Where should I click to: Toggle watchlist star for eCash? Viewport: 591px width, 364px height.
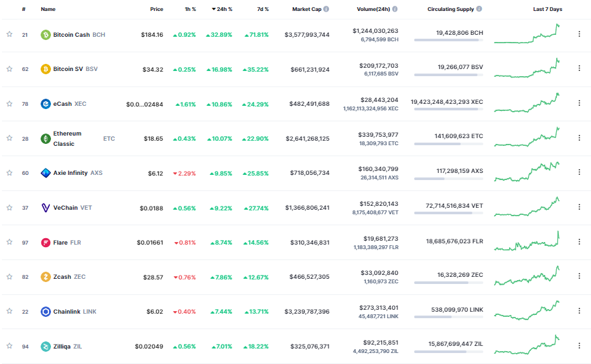tap(10, 104)
